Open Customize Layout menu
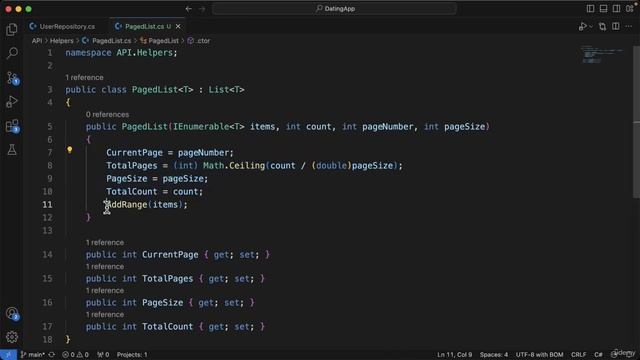 (x=629, y=9)
